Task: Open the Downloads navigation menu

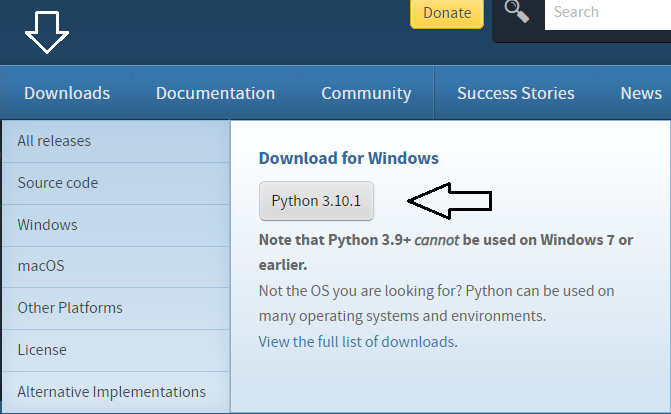Action: 67,93
